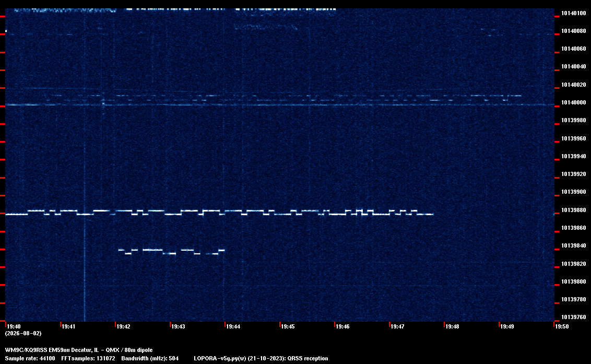Image resolution: width=591 pixels, height=364 pixels.
Task: Select the FFTsamples: 131072 text
Action: click(x=88, y=358)
